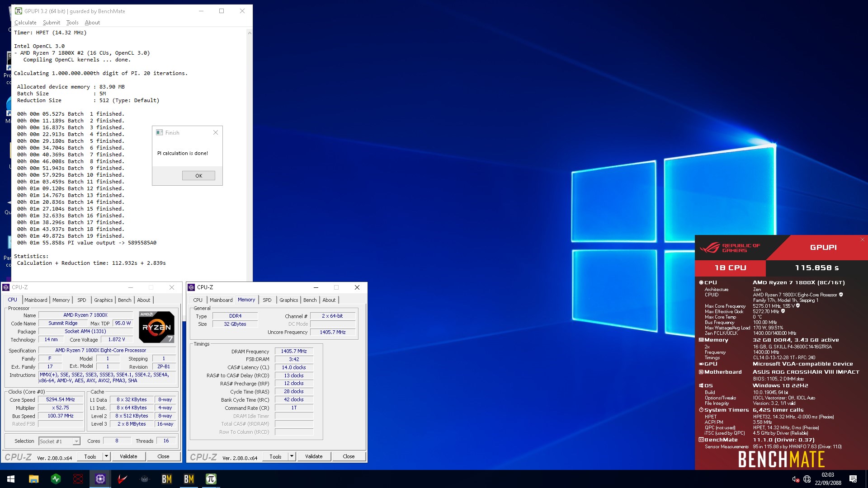The width and height of the screenshot is (868, 488).
Task: Click the Core Voltage value 1.872 V
Action: 117,339
